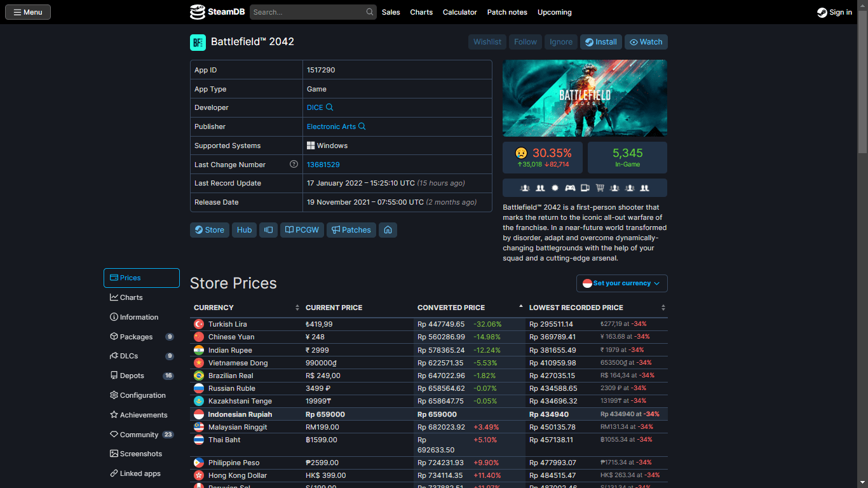Open the Information sidebar tab
The width and height of the screenshot is (868, 488).
142,317
